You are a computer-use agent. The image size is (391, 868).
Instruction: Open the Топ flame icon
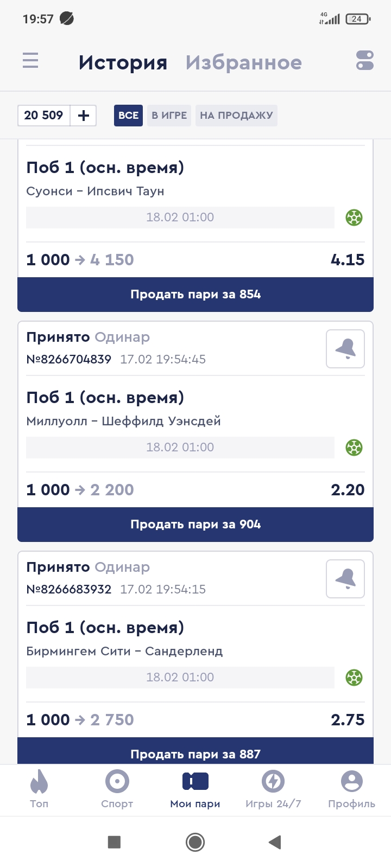[x=39, y=782]
